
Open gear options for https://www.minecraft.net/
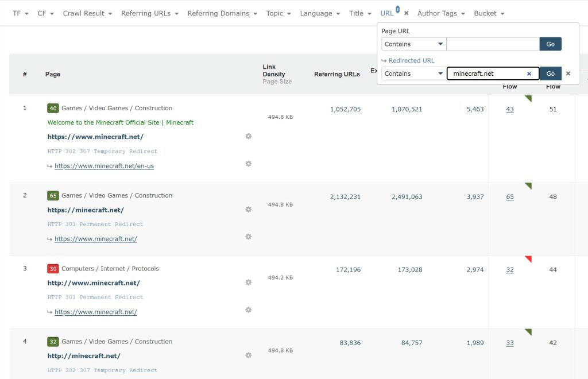(x=248, y=136)
